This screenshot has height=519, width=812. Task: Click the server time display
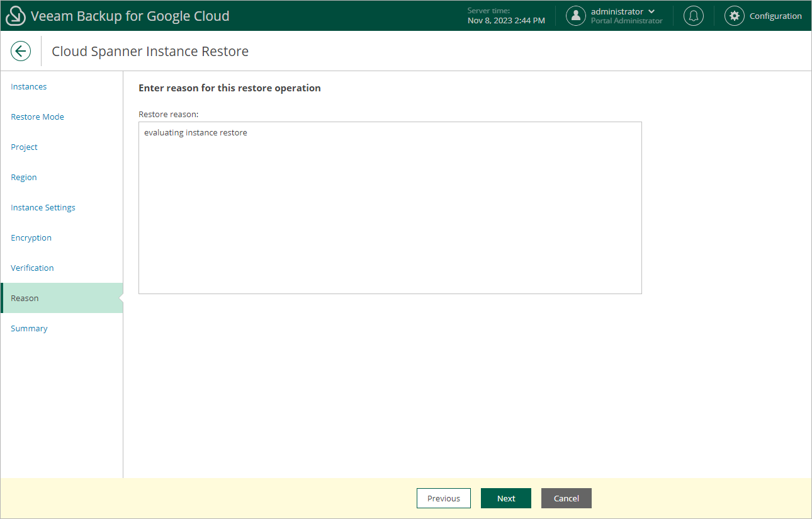[507, 16]
